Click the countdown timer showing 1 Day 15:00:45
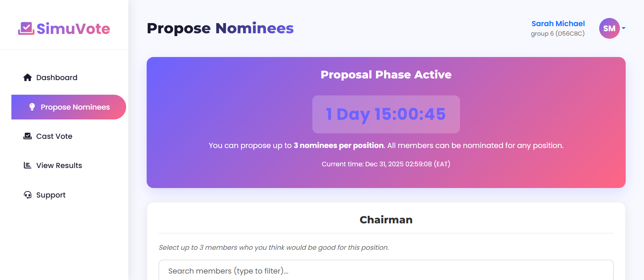This screenshot has width=644, height=280. click(385, 114)
